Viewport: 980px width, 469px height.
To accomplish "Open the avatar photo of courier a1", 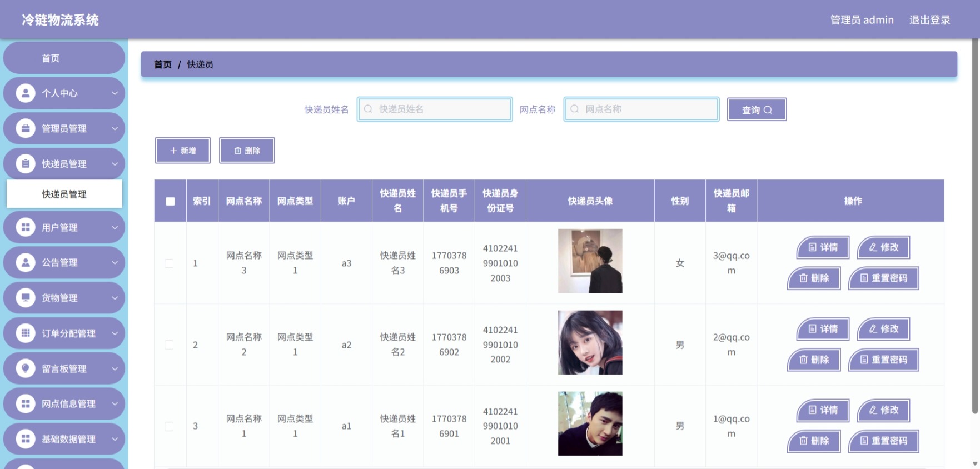I will pyautogui.click(x=590, y=424).
